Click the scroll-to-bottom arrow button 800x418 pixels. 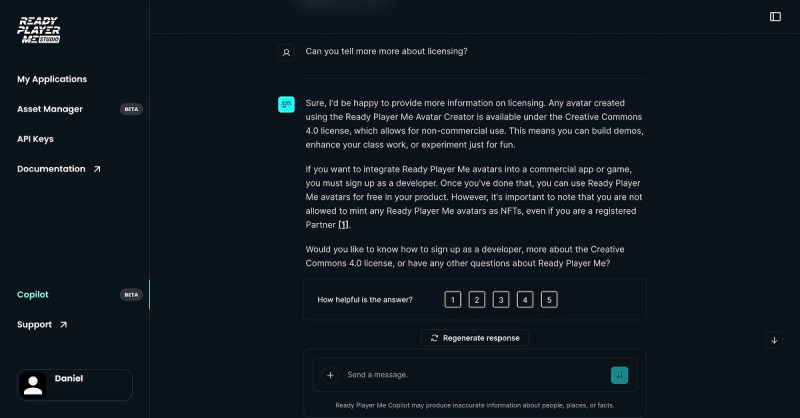(x=774, y=340)
